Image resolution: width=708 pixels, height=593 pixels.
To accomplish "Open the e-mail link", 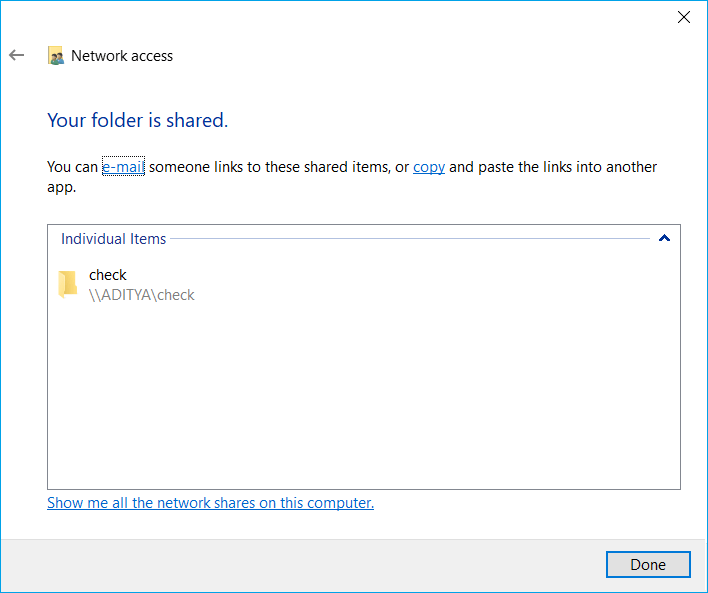I will click(123, 167).
